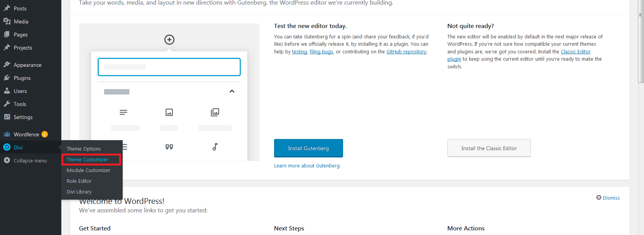
Task: Click the Dismiss circle-x icon
Action: point(599,198)
